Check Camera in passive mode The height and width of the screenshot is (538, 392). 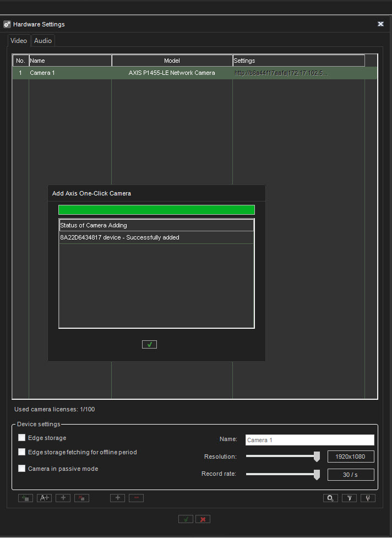[22, 469]
